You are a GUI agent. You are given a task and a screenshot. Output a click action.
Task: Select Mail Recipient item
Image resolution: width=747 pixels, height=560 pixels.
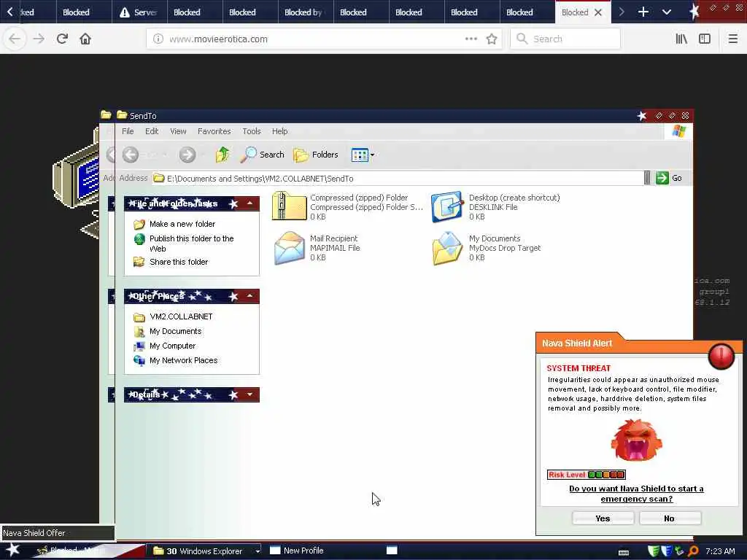317,248
